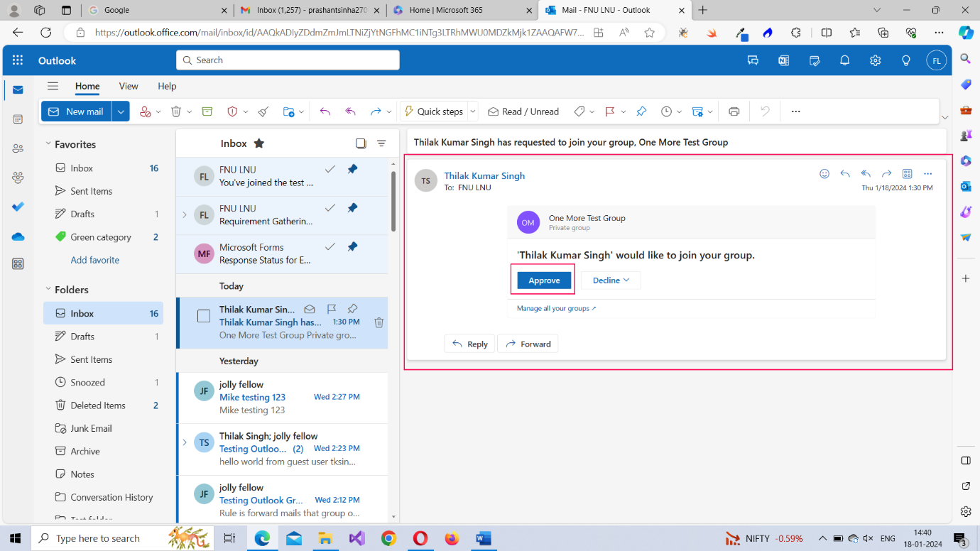Click in the Outlook Search box

288,60
